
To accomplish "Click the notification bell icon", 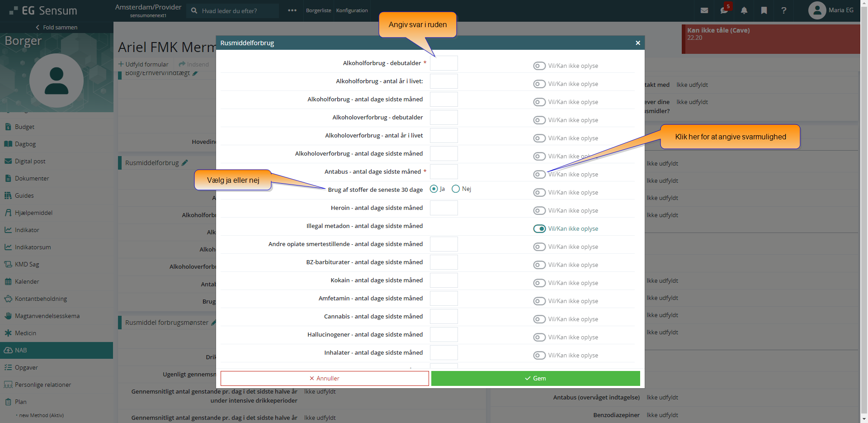I will [x=744, y=10].
